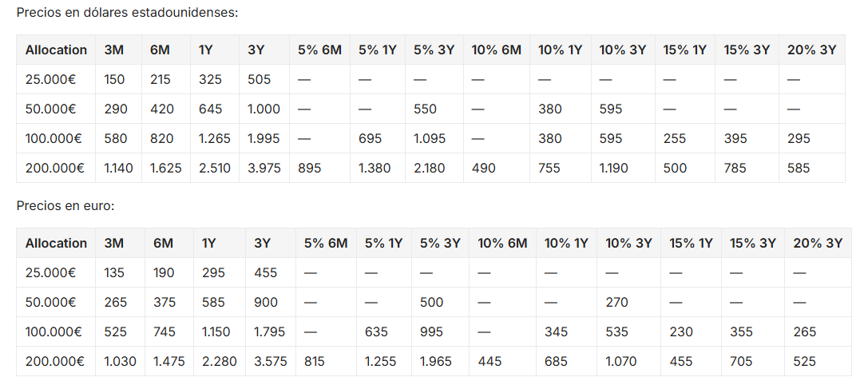Image resolution: width=868 pixels, height=385 pixels.
Task: Select the 900 price cell
Action: click(x=267, y=302)
